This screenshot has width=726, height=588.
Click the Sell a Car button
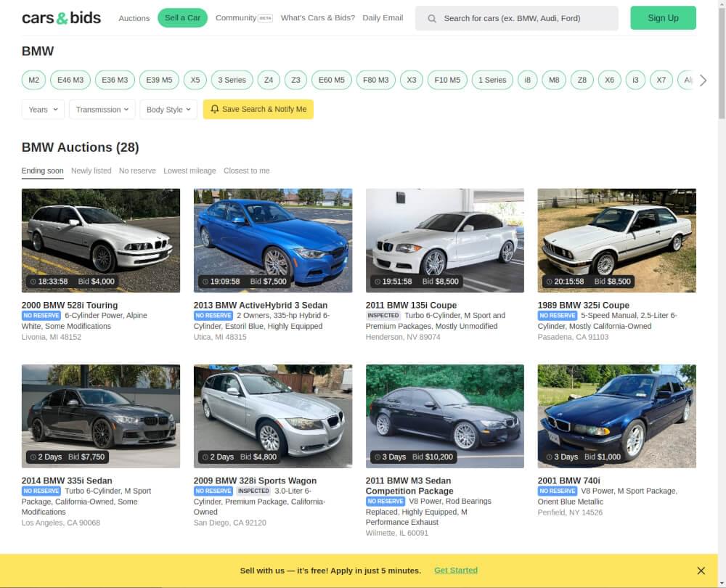pyautogui.click(x=182, y=17)
